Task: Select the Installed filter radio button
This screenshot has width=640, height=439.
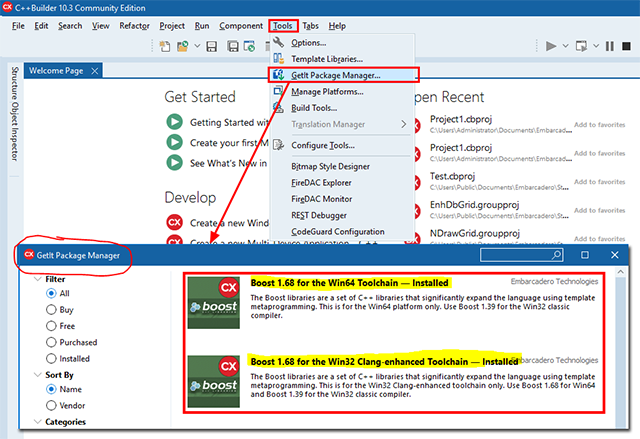Action: click(51, 359)
